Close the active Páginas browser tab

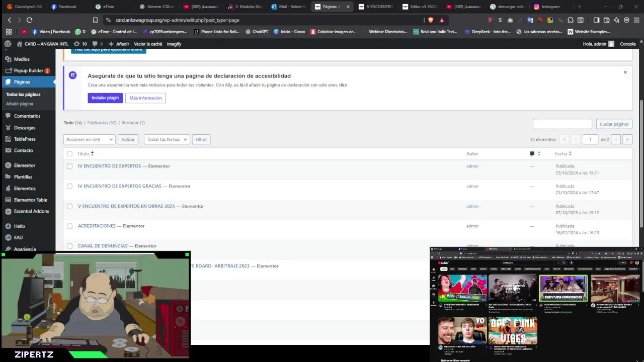(x=348, y=7)
